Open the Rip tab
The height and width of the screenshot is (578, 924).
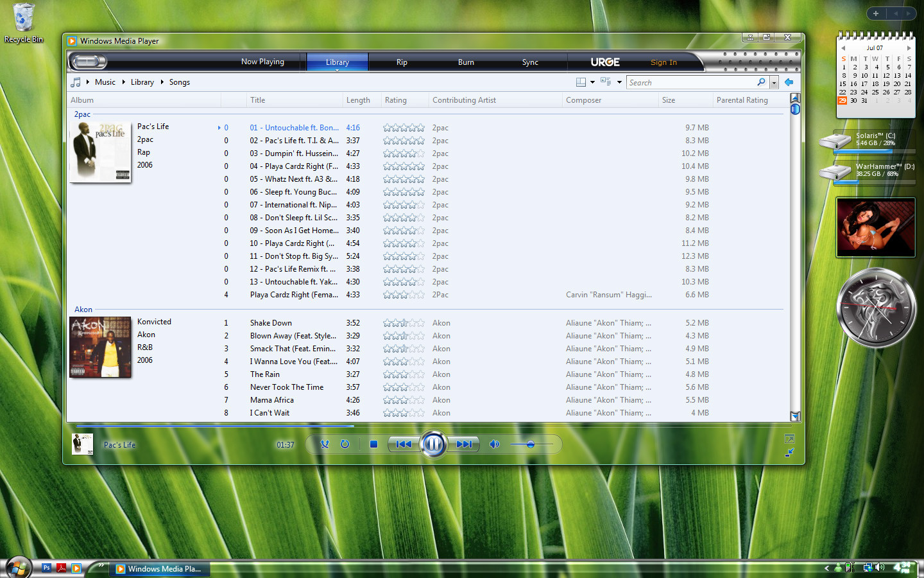[402, 62]
